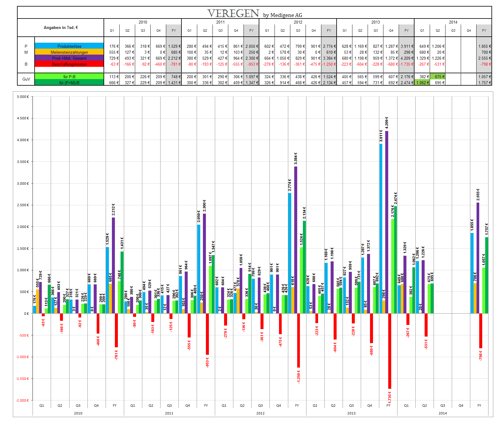Click the 0 € label on the chart's vertical axis
Image resolution: width=504 pixels, height=421 pixels.
[x=26, y=314]
